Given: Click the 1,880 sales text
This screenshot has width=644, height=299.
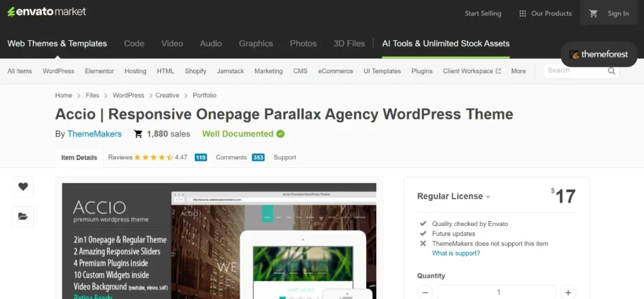Looking at the screenshot, I should tap(169, 133).
